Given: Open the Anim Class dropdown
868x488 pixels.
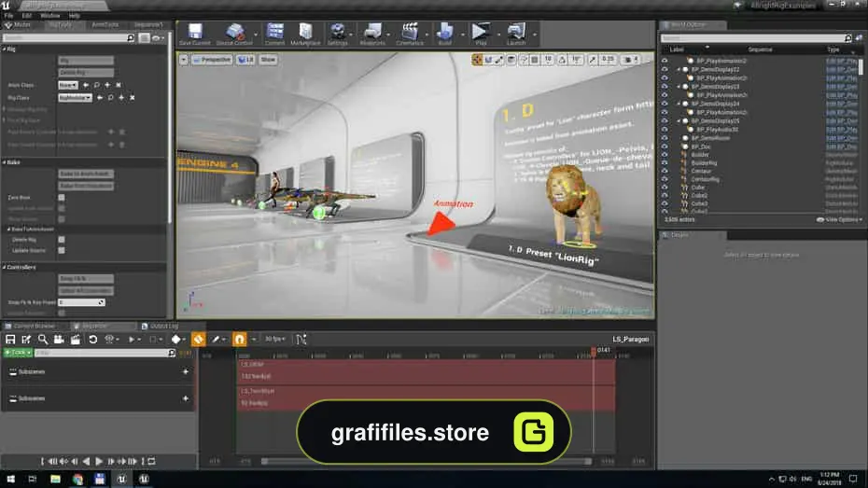Looking at the screenshot, I should point(67,85).
